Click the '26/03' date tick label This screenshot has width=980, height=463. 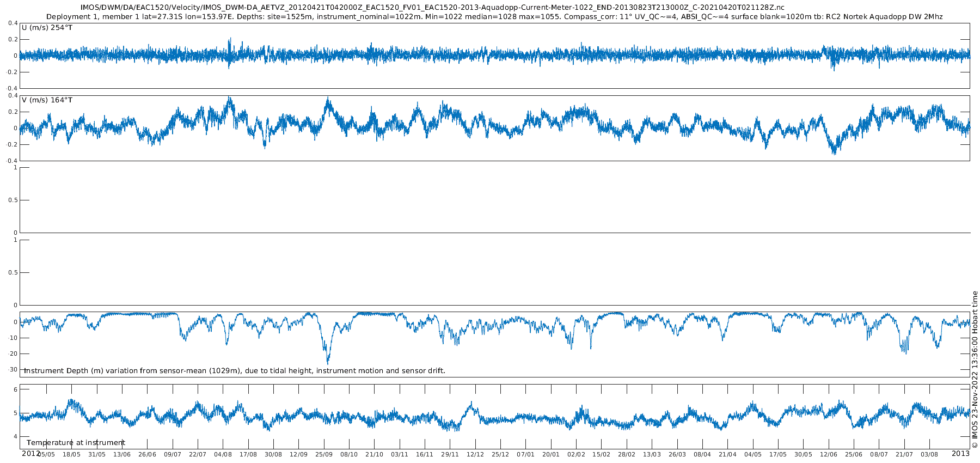coord(677,454)
